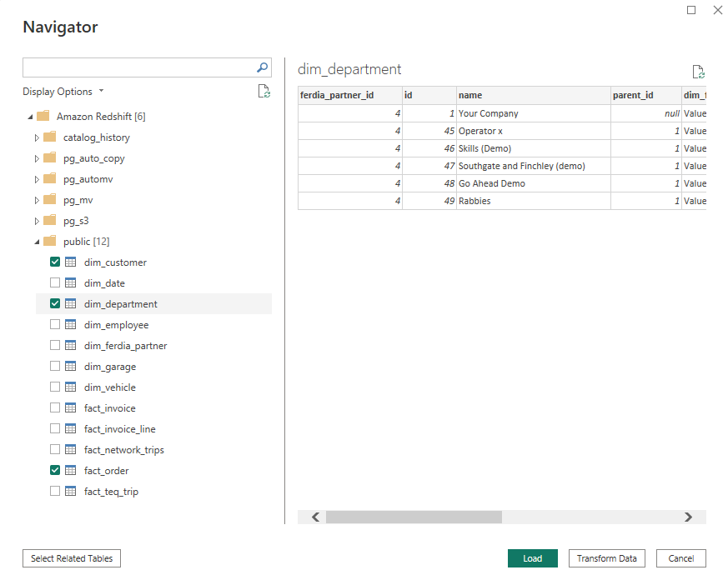This screenshot has height=580, width=728.
Task: Click the dim_employee table icon
Action: [x=71, y=324]
